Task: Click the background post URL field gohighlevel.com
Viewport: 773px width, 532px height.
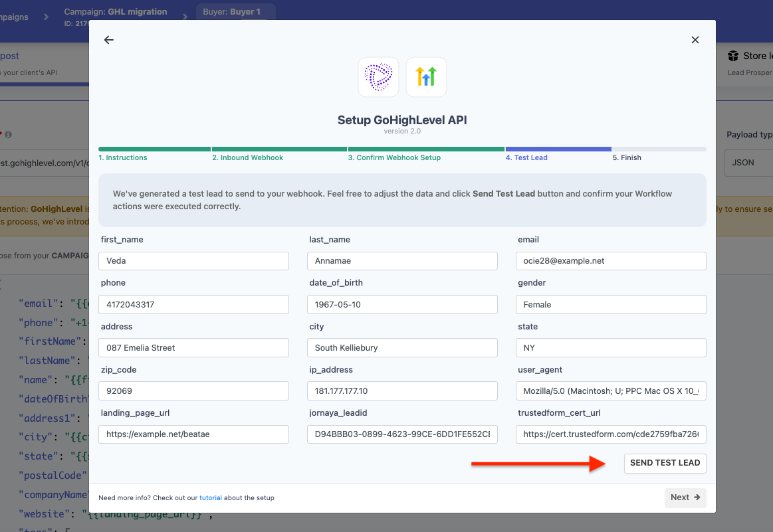Action: point(45,163)
